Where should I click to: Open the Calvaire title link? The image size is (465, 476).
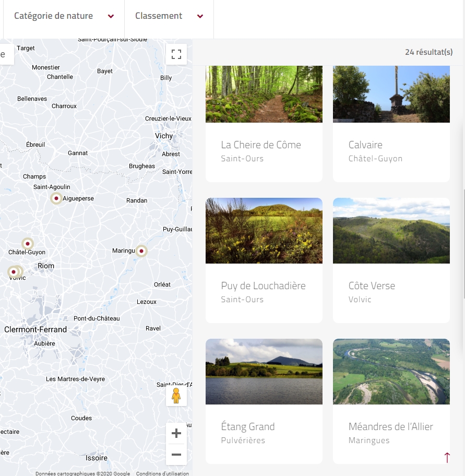pyautogui.click(x=365, y=145)
